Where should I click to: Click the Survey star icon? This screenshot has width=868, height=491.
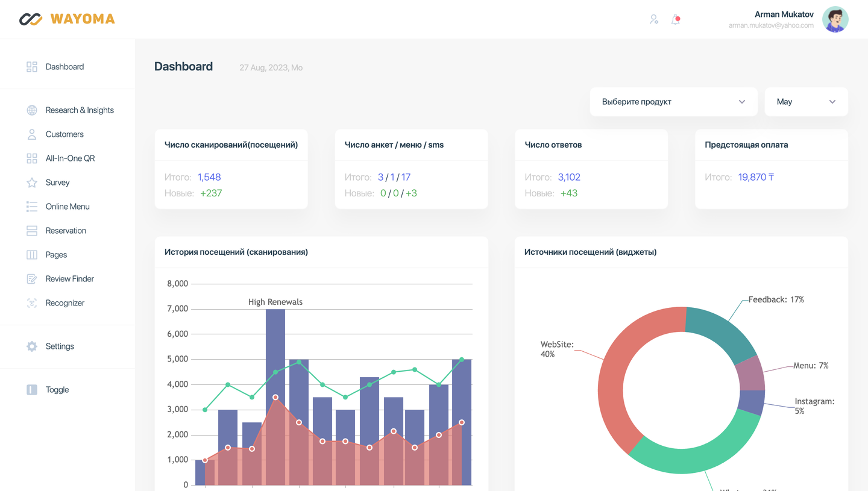click(32, 183)
